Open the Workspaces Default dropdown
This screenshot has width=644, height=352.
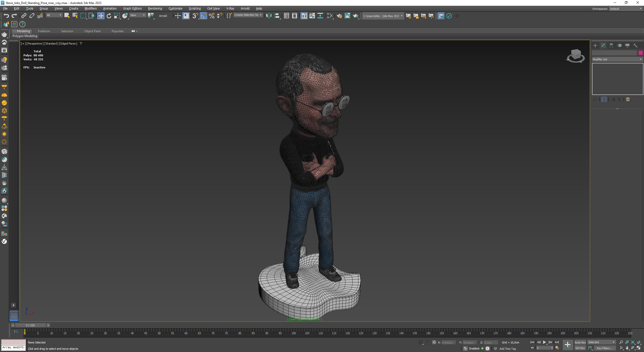click(x=626, y=9)
